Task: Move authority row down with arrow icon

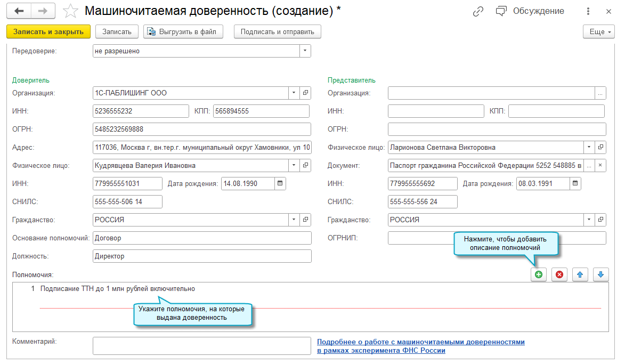Action: pyautogui.click(x=600, y=274)
